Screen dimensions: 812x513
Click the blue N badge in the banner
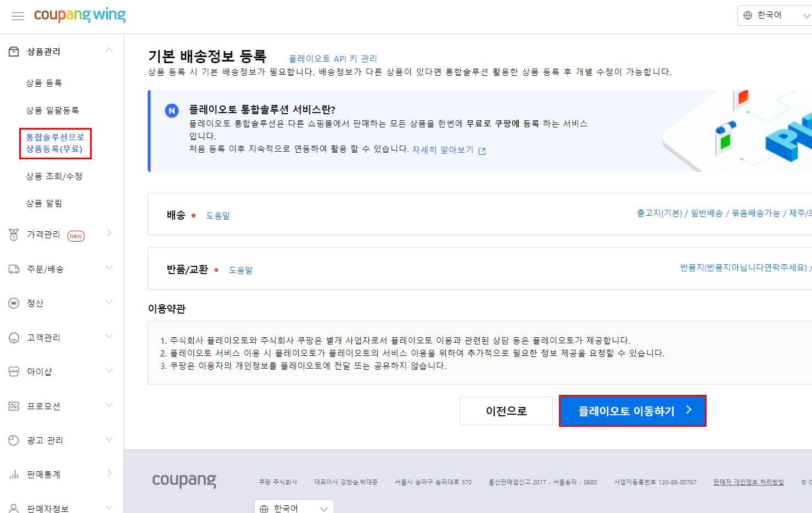pyautogui.click(x=172, y=110)
